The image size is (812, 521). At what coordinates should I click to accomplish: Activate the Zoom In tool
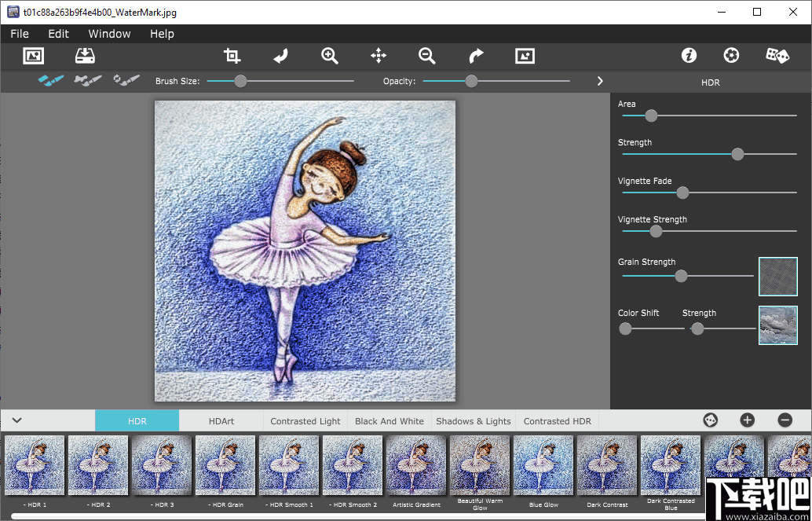click(329, 56)
